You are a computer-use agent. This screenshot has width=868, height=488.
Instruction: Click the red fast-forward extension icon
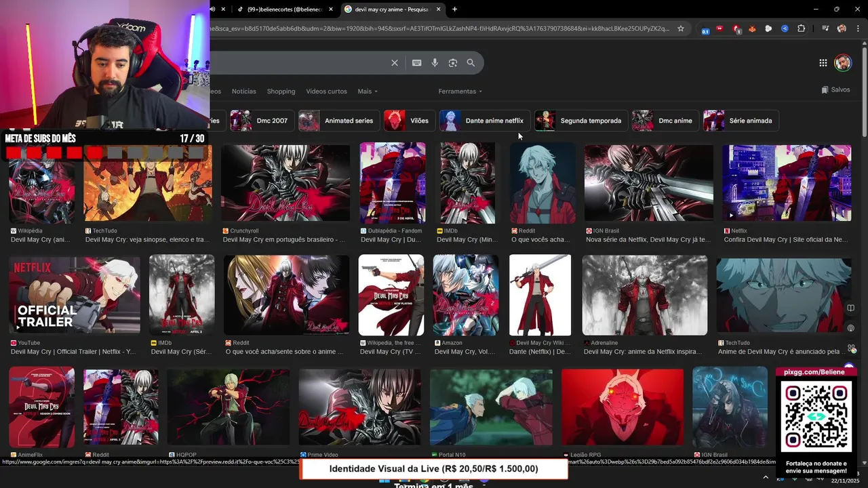pos(719,28)
